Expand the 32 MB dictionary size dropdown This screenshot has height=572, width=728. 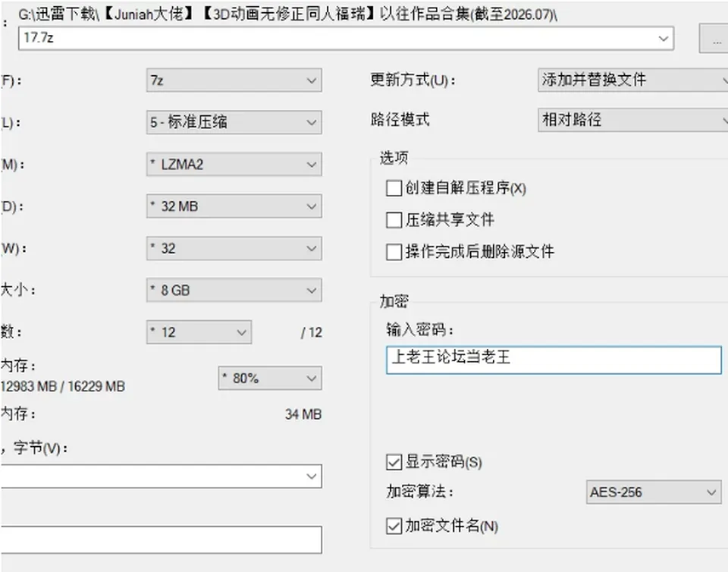click(x=234, y=206)
